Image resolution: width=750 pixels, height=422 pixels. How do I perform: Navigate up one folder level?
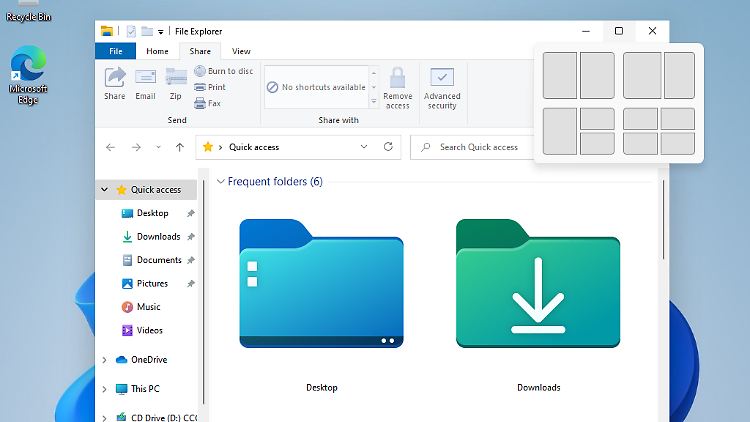(180, 147)
